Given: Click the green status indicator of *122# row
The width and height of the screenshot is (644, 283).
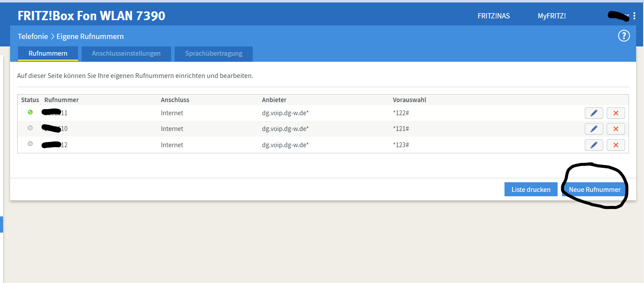Looking at the screenshot, I should [x=30, y=112].
